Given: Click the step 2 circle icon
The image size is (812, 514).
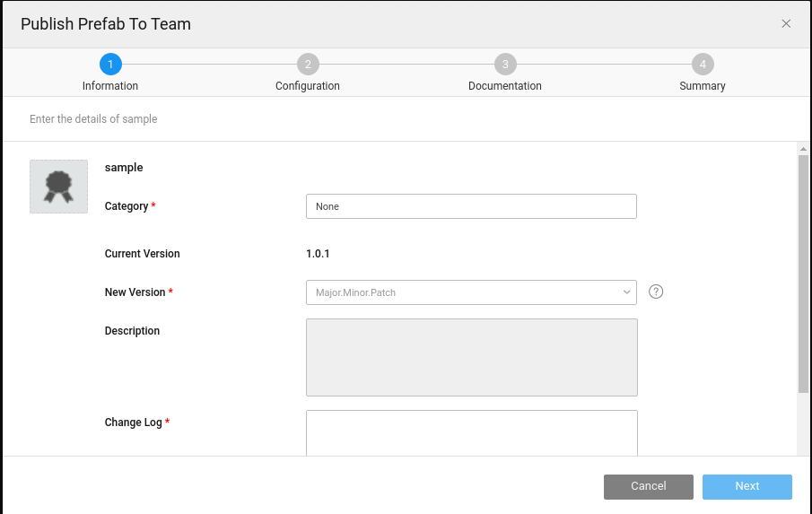Looking at the screenshot, I should pyautogui.click(x=308, y=64).
